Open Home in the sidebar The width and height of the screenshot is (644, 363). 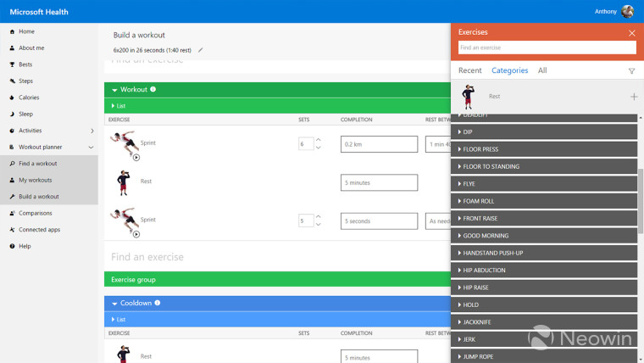[x=26, y=31]
